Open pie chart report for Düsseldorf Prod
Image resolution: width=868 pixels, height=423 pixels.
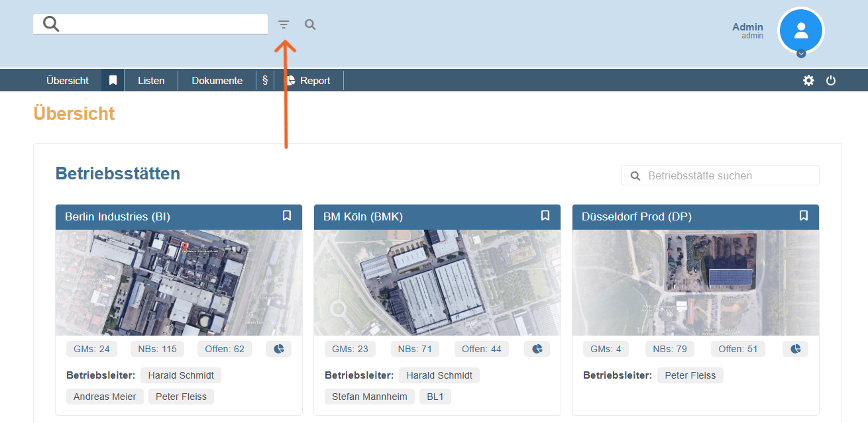click(795, 349)
